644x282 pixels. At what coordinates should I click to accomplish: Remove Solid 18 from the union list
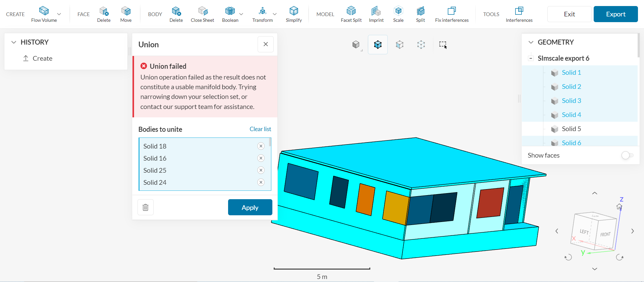[261, 146]
